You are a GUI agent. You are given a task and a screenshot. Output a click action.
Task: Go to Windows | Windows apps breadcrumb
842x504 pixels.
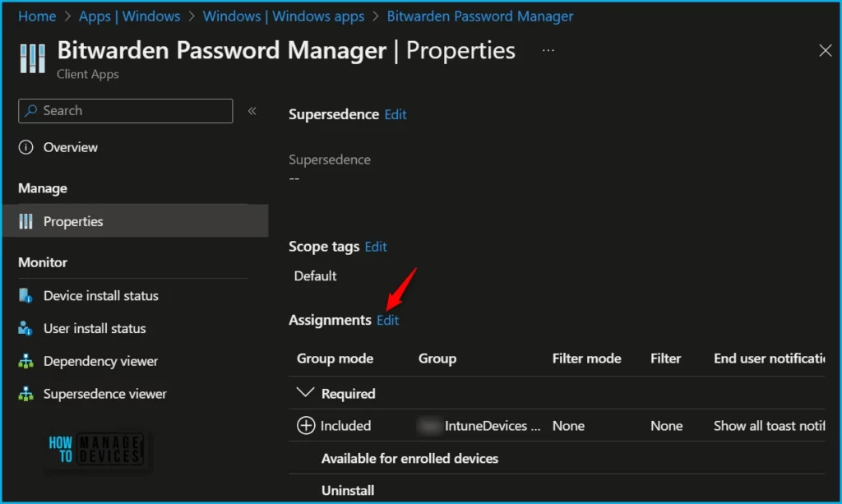[x=284, y=16]
